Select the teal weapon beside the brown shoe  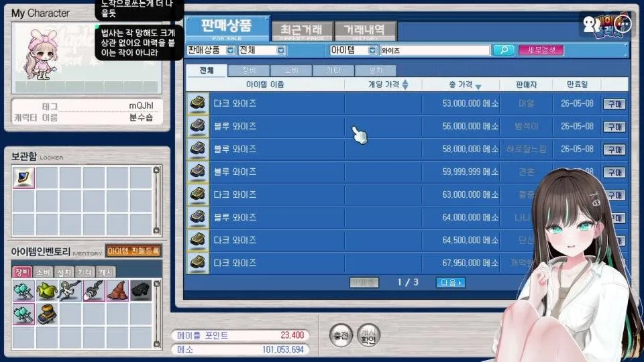[23, 314]
